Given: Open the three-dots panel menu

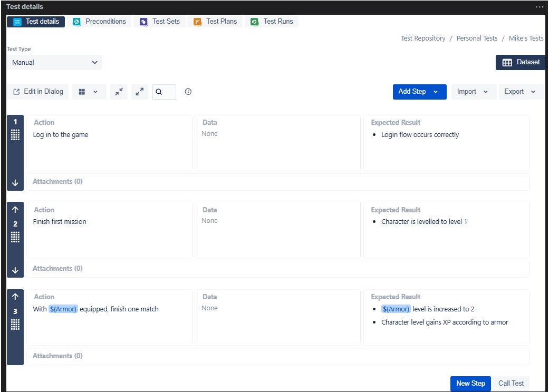Looking at the screenshot, I should [x=539, y=7].
